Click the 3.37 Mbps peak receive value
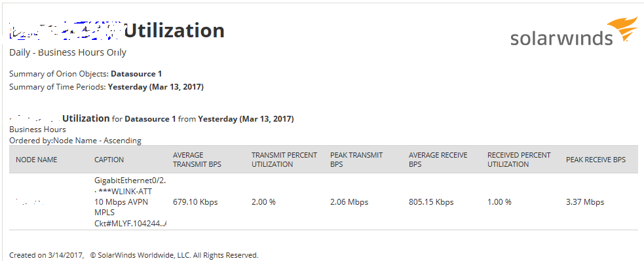The image size is (644, 261). click(585, 202)
